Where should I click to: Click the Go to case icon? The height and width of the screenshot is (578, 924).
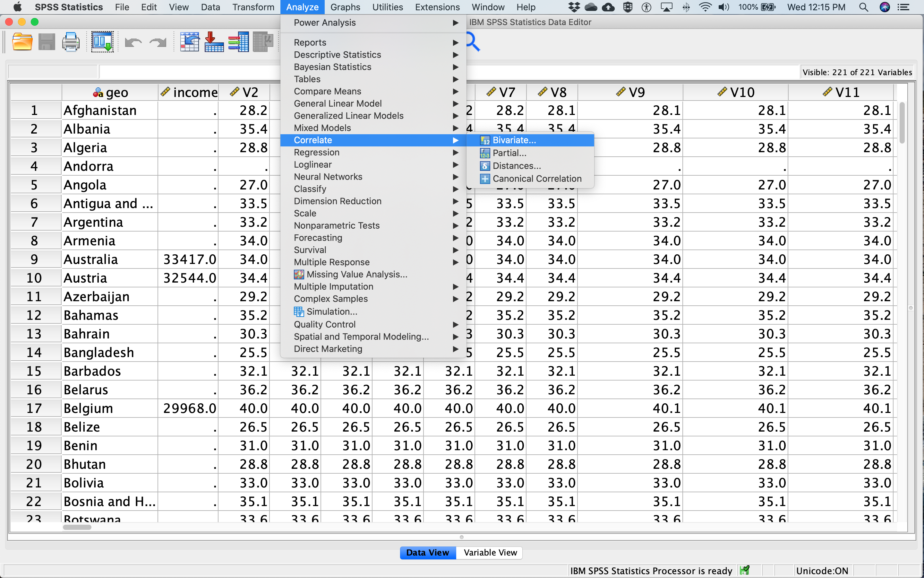point(190,42)
